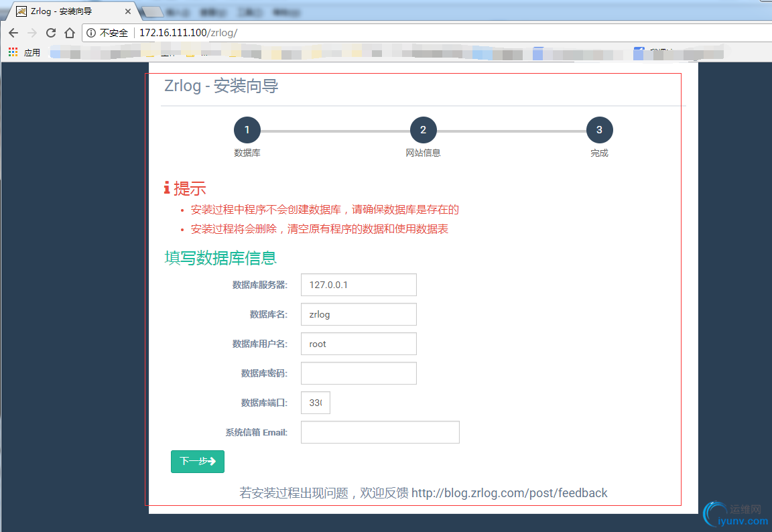
Task: Click the Zrlog - 安装向导 page heading
Action: point(221,86)
